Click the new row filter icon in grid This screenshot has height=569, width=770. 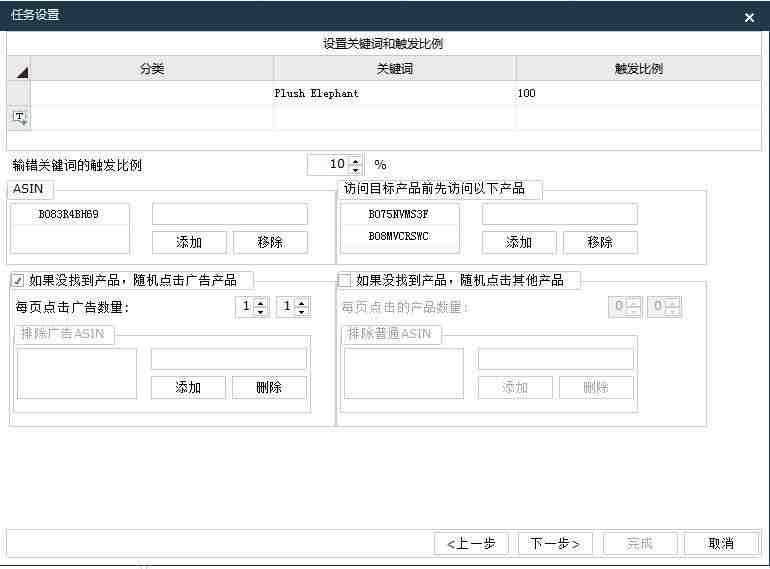(x=19, y=117)
